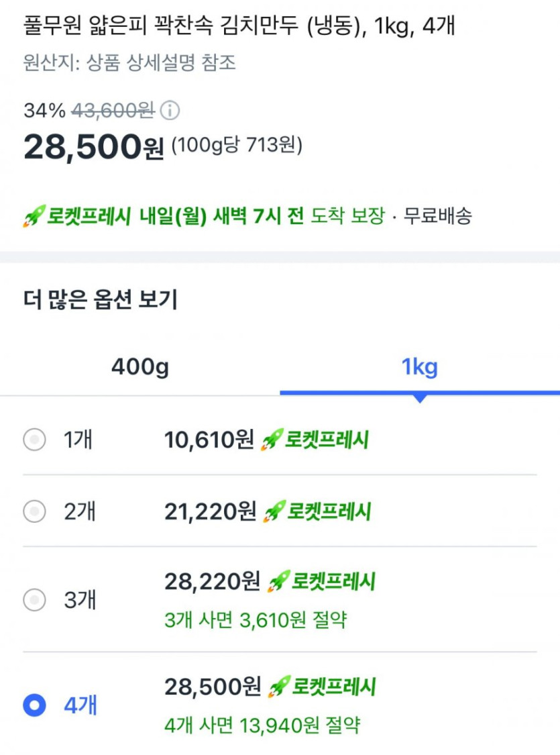Open the 더 많은 옵션 보기 section
This screenshot has width=560, height=755.
point(101,300)
